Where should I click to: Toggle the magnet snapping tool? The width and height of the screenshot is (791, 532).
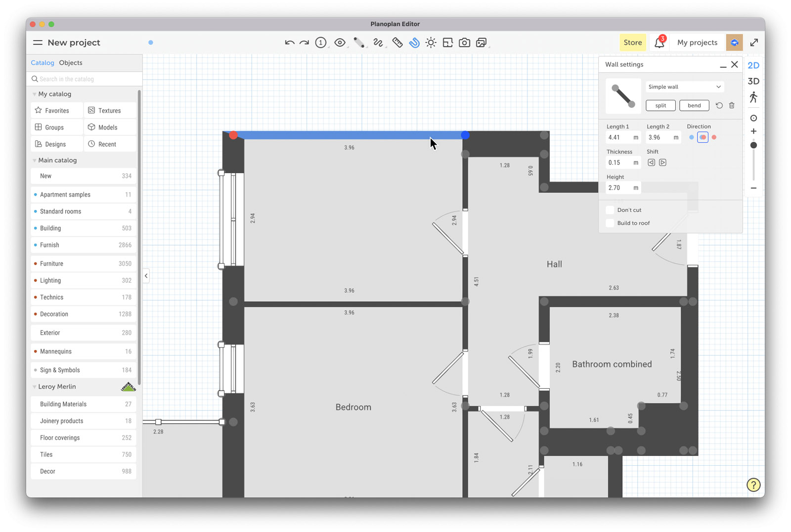[x=414, y=43]
